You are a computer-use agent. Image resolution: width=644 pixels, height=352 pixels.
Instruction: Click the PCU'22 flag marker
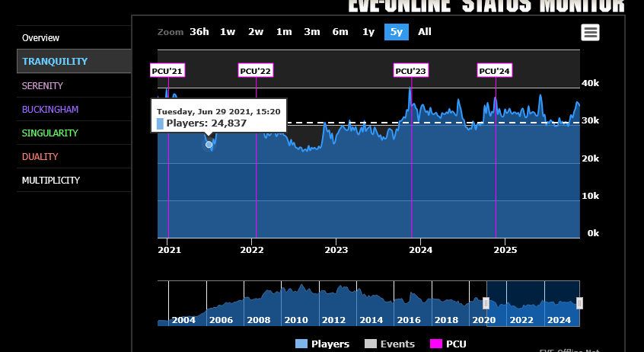click(256, 71)
